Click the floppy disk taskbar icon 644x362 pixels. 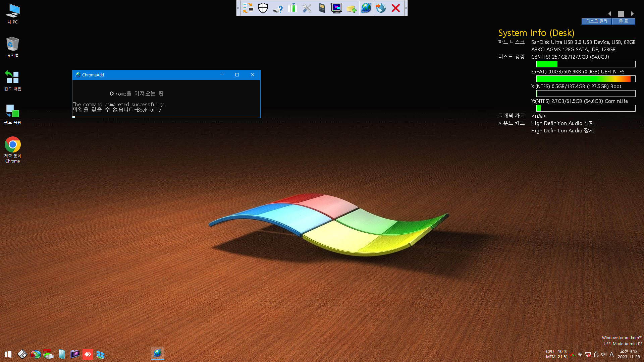[x=22, y=354]
